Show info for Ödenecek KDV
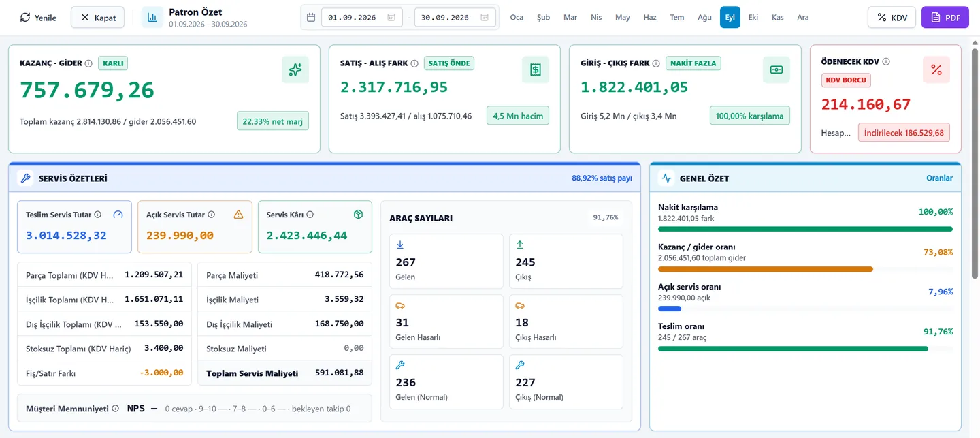Image resolution: width=980 pixels, height=438 pixels. coord(886,61)
